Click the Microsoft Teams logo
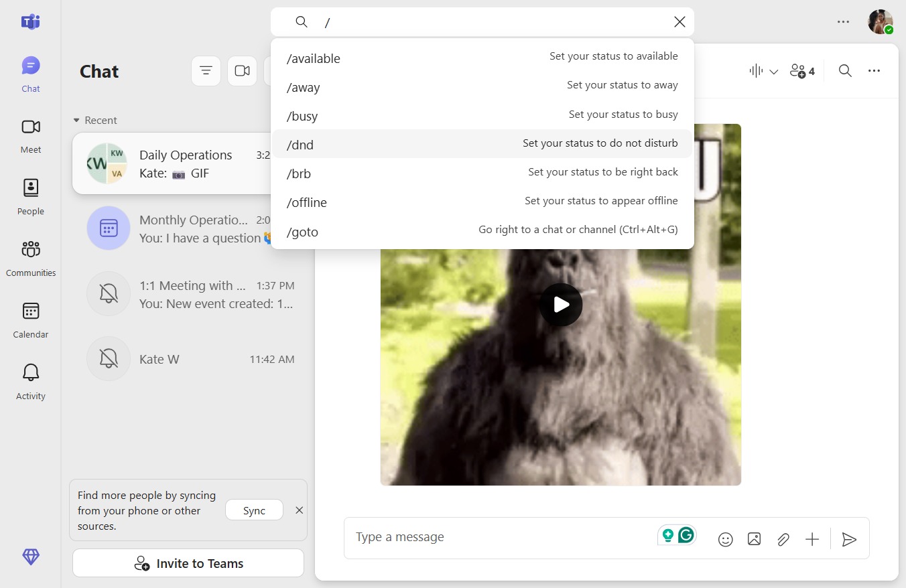 coord(31,21)
